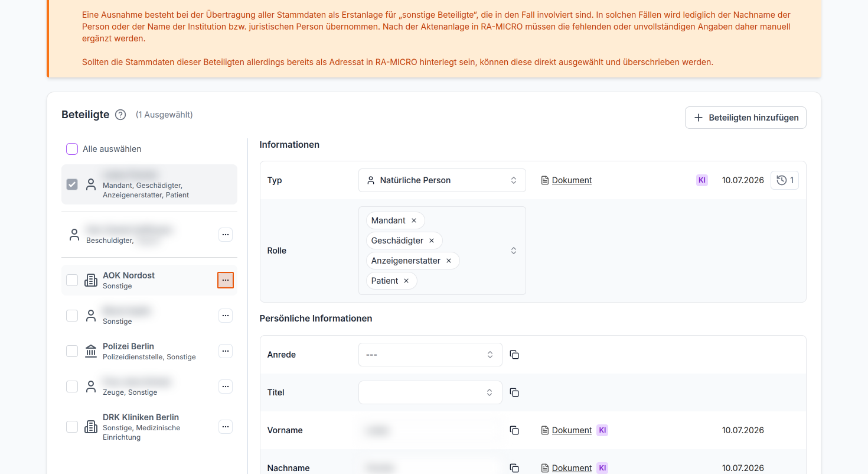Enable the DRK Kliniken Berlin checkbox
The image size is (868, 474).
tap(72, 427)
